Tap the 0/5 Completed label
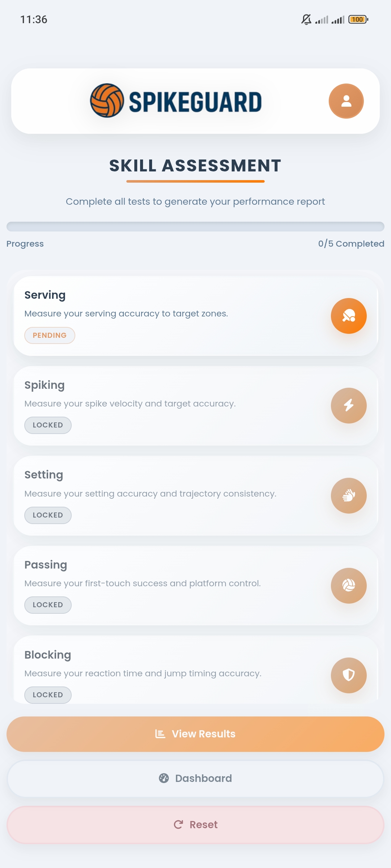391x868 pixels. 351,244
